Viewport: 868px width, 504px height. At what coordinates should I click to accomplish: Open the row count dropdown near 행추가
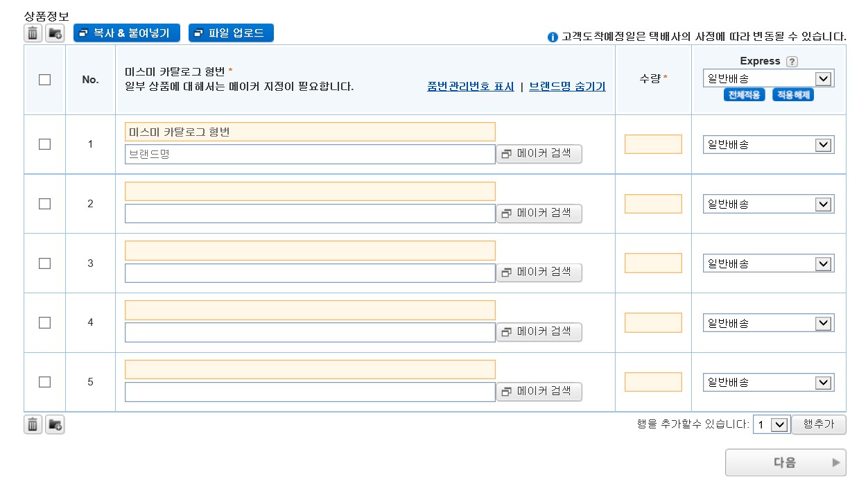tap(771, 425)
